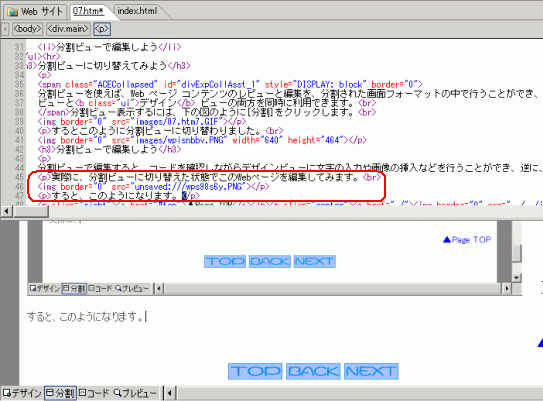Switch to デザイン view in the bottom bar
The width and height of the screenshot is (543, 401).
pos(22,393)
